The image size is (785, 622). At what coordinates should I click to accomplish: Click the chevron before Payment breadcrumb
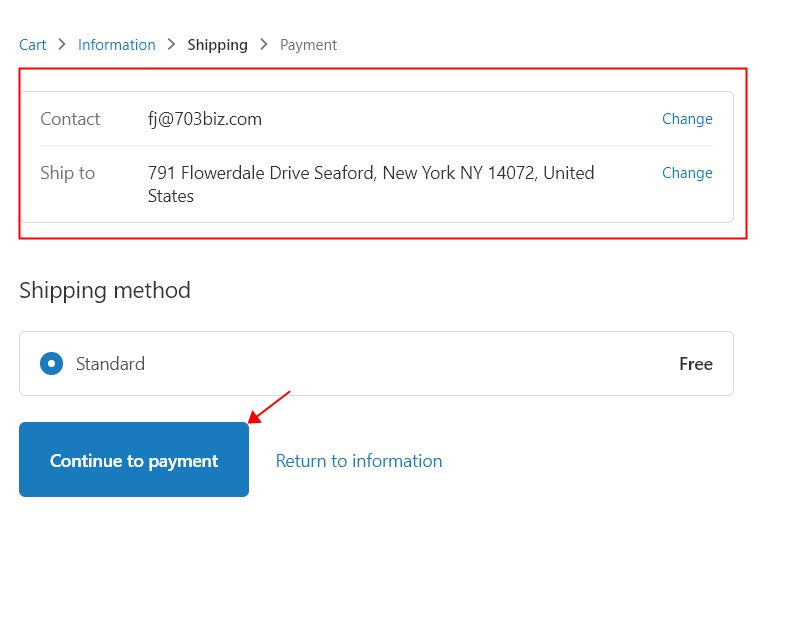point(264,45)
